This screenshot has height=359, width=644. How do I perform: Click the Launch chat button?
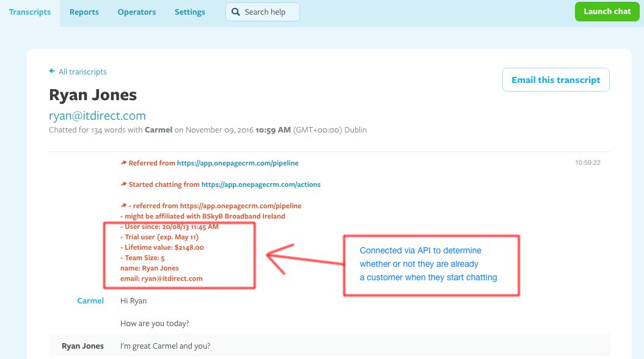pos(607,11)
